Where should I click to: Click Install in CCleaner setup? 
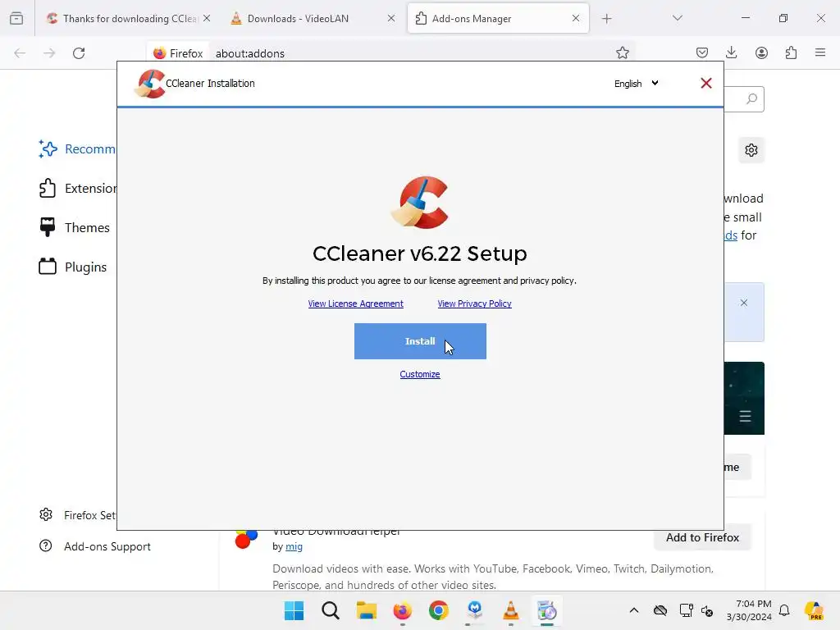pos(420,341)
